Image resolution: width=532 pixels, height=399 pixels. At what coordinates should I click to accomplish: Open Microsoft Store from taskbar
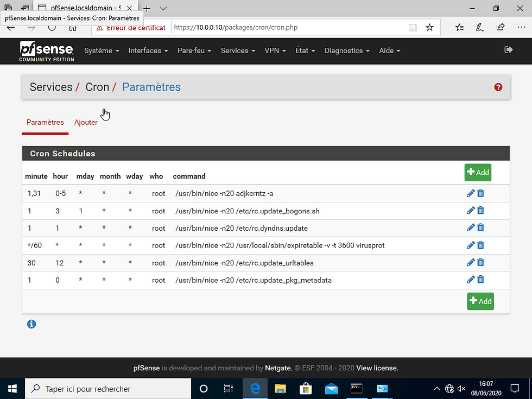coord(306,389)
